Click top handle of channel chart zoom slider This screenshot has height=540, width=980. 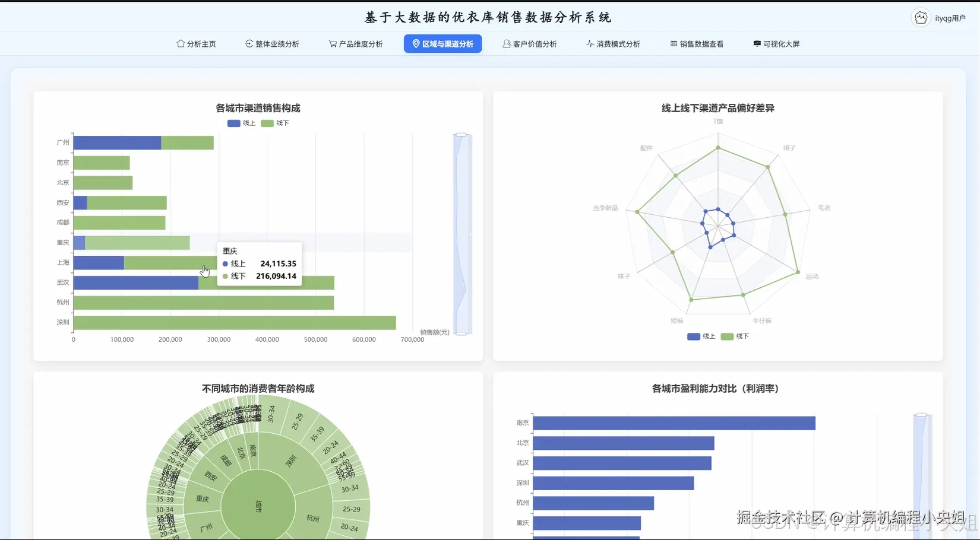[x=461, y=135]
